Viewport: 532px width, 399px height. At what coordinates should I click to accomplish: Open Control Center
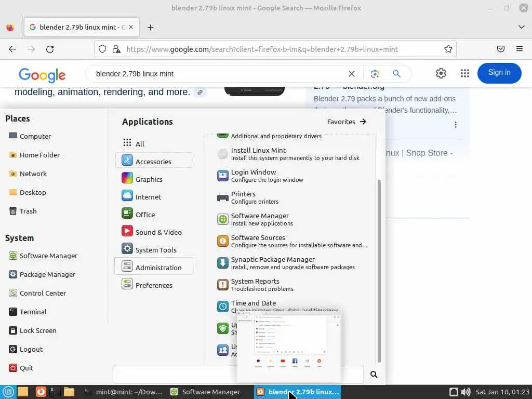click(37, 293)
